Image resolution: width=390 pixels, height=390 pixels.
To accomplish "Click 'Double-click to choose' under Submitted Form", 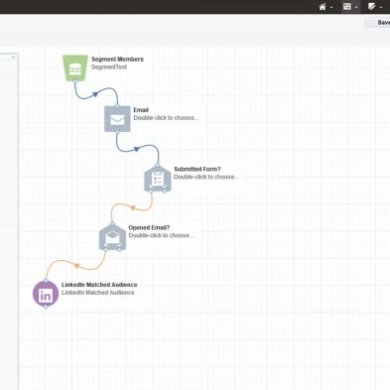I will [206, 177].
